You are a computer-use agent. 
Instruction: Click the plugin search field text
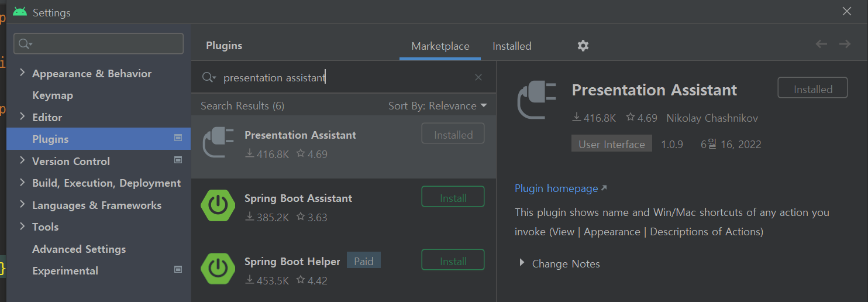pyautogui.click(x=274, y=77)
